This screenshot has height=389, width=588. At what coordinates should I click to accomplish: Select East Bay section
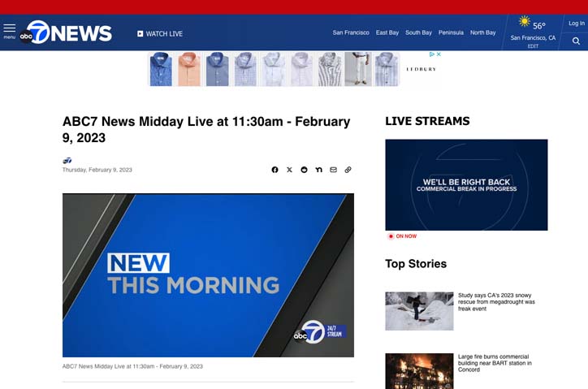pyautogui.click(x=387, y=32)
